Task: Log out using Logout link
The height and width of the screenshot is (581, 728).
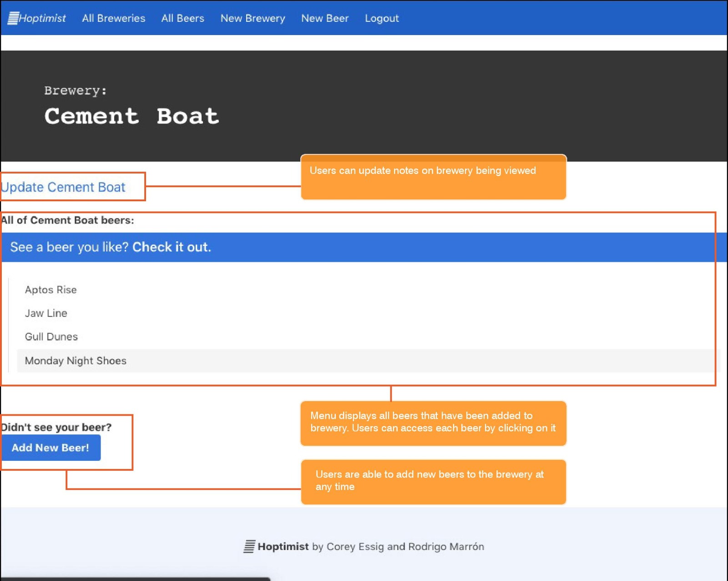Action: pyautogui.click(x=382, y=18)
